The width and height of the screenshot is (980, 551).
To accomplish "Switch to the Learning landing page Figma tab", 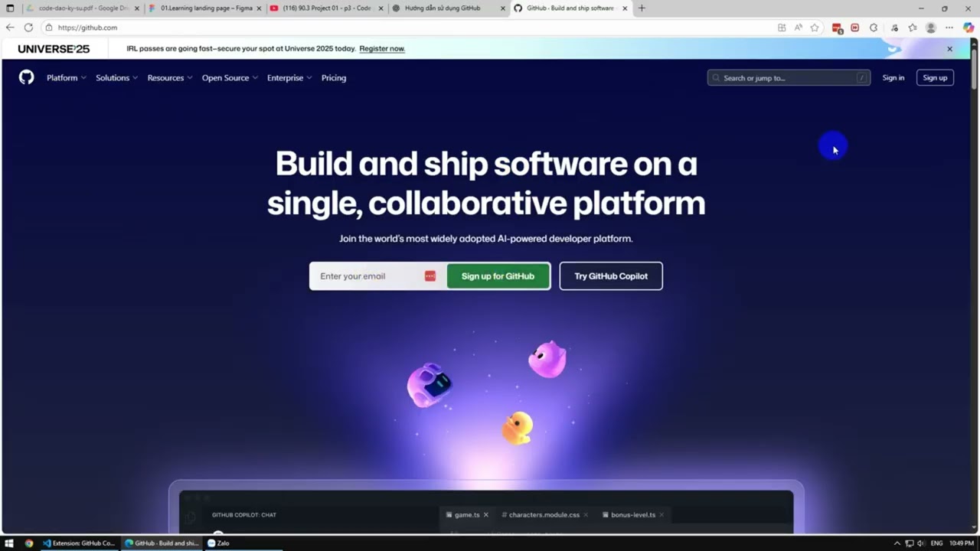I will (204, 8).
